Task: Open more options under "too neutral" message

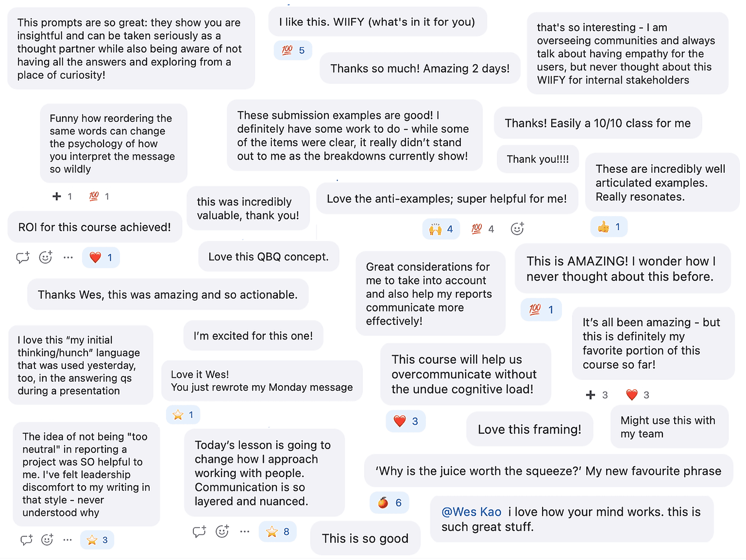Action: pos(68,540)
